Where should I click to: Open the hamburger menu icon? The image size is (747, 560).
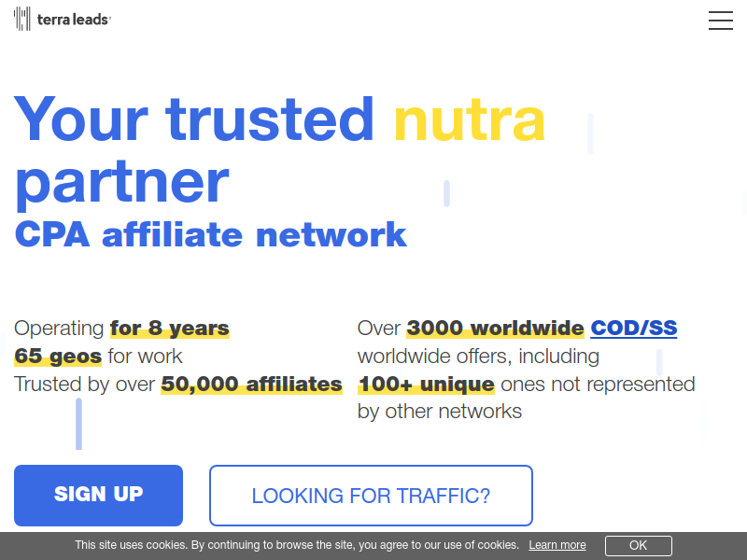pos(720,21)
